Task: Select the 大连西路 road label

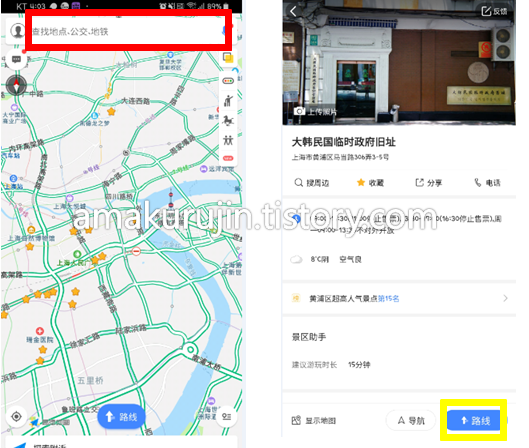Action: [x=135, y=101]
